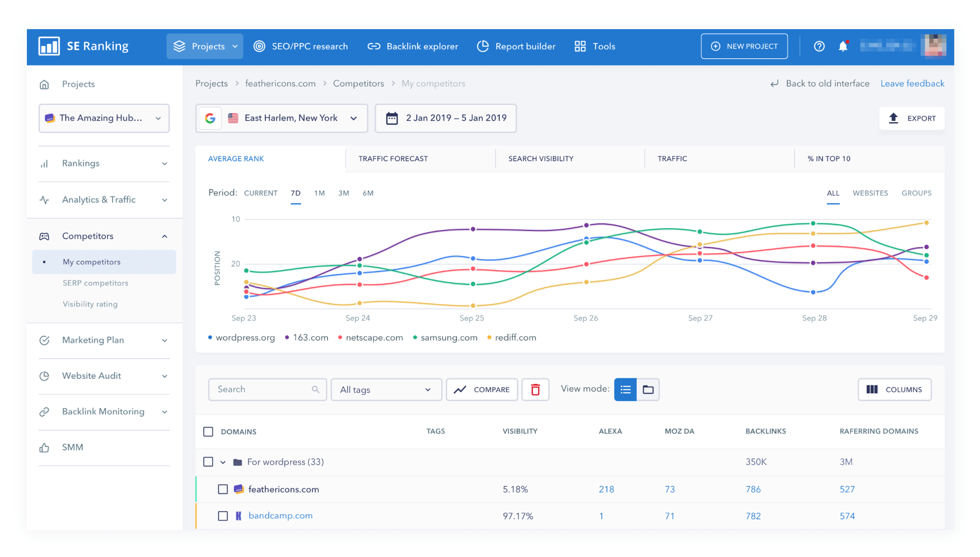Open the Tools menu

tap(594, 46)
